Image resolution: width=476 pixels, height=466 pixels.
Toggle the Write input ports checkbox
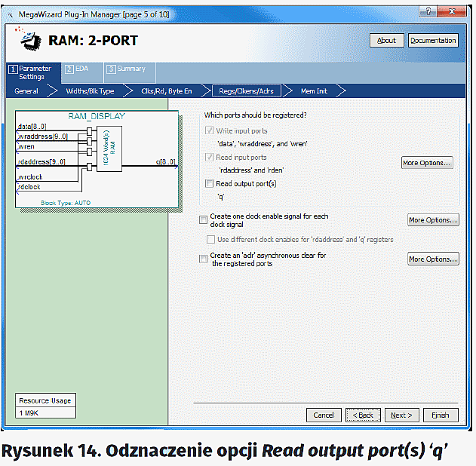coord(209,131)
